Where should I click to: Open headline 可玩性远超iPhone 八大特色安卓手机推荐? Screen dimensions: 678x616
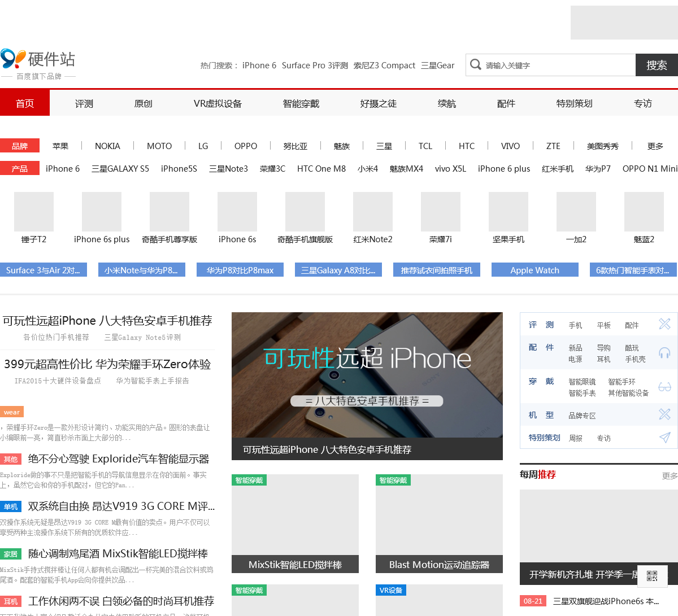click(107, 321)
